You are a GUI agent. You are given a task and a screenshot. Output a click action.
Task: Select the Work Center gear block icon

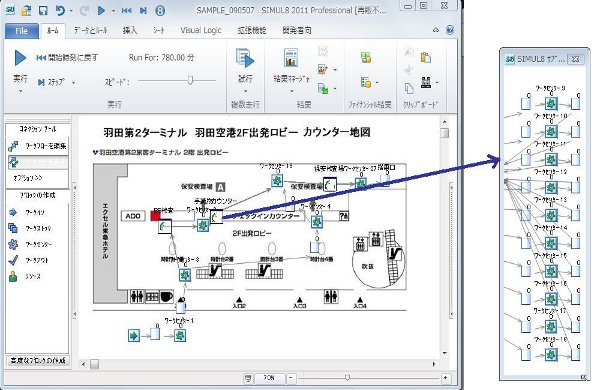[13, 244]
